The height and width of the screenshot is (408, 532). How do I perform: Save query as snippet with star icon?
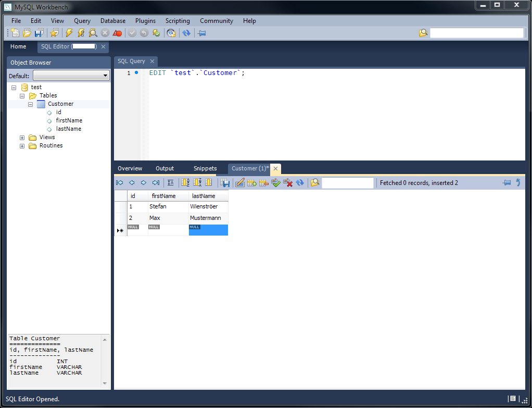pyautogui.click(x=54, y=33)
